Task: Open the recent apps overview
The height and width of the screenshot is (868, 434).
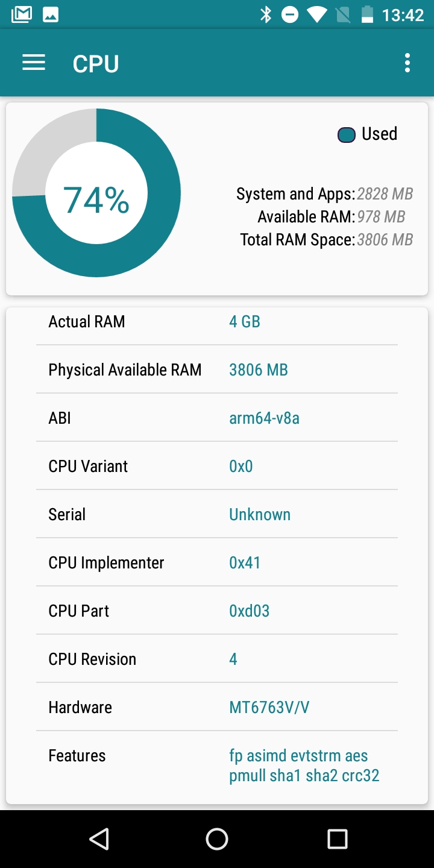Action: pos(338,838)
